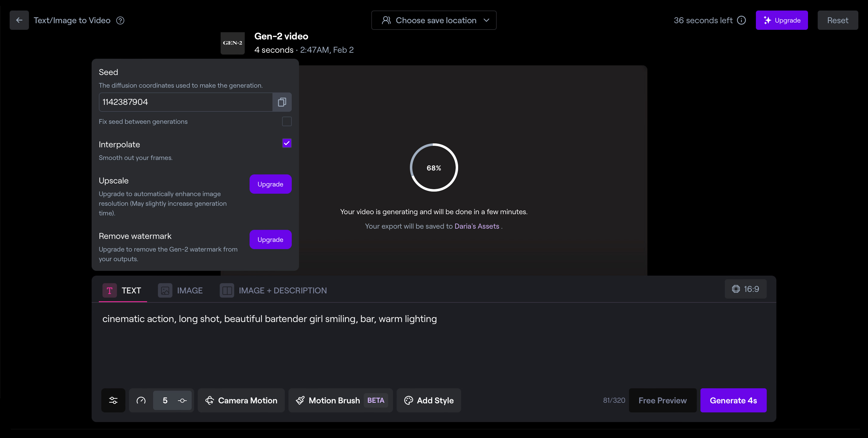
Task: Toggle Interpolate checkbox on
Action: pos(287,143)
